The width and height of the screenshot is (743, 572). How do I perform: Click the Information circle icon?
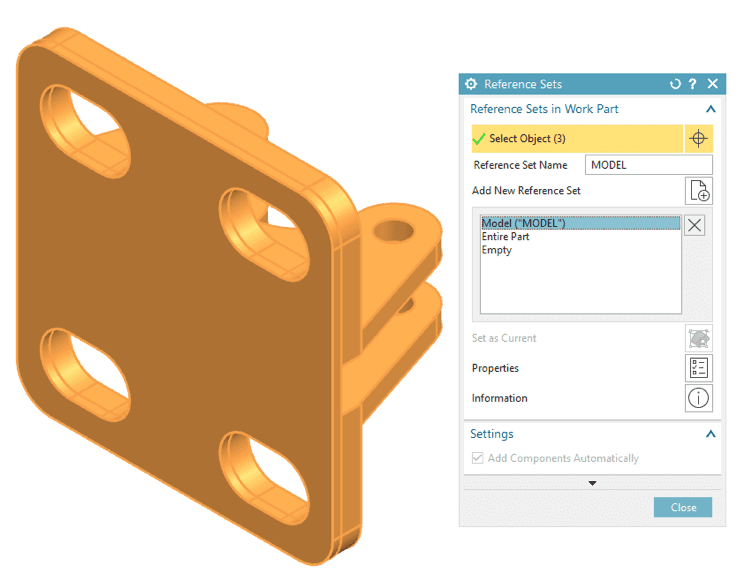coord(698,398)
